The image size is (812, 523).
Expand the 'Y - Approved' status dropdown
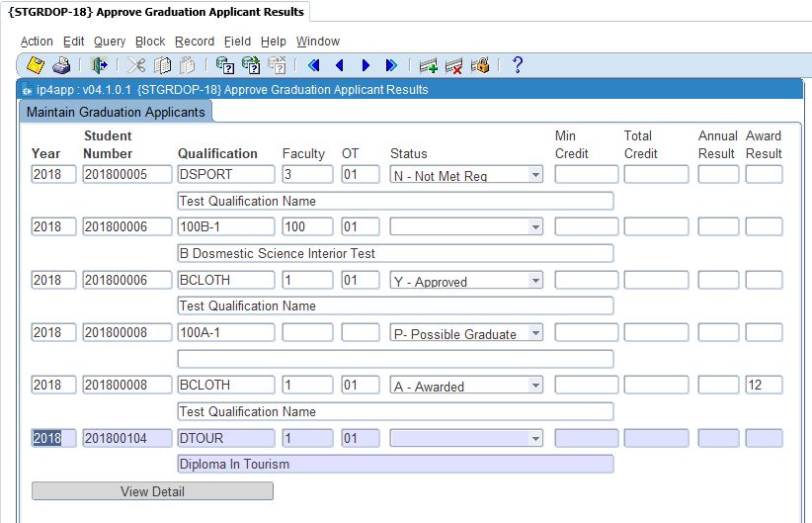click(x=535, y=281)
